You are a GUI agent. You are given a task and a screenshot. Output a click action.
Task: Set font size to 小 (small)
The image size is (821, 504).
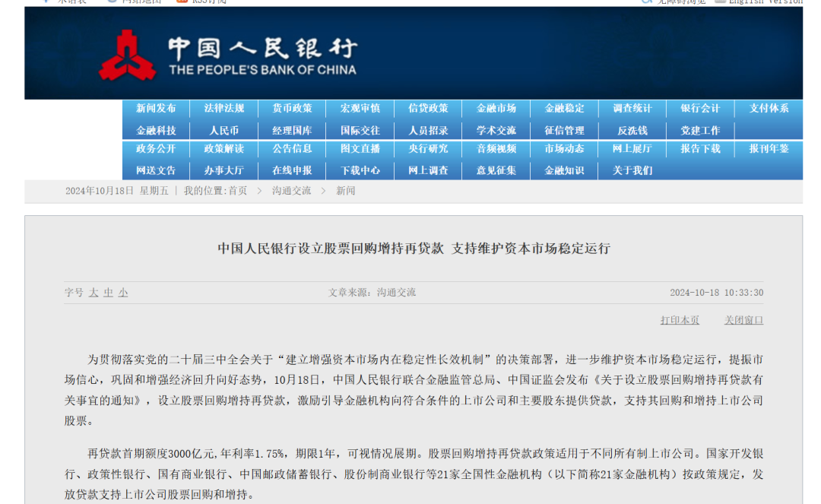(x=123, y=293)
